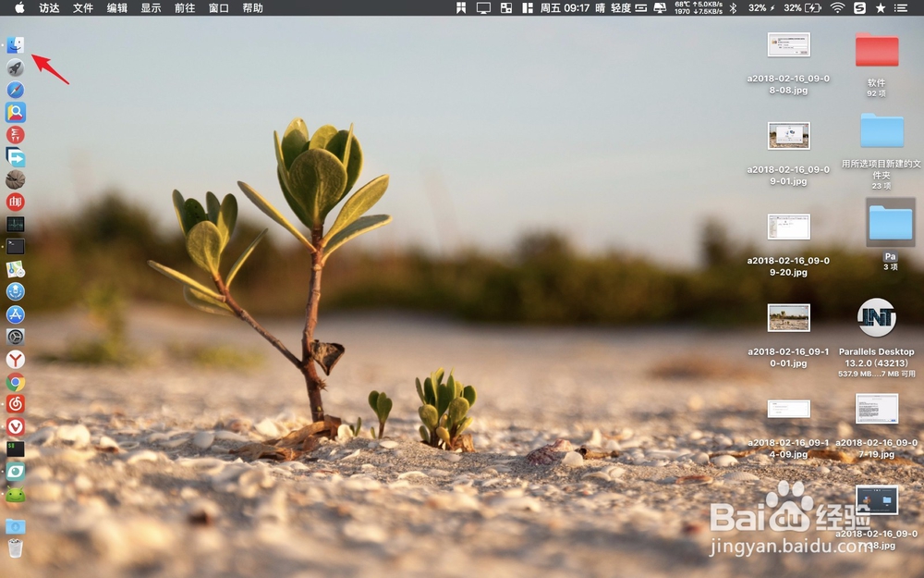
Task: Select Parallels Desktop 13.2.0 disk image
Action: [x=877, y=317]
